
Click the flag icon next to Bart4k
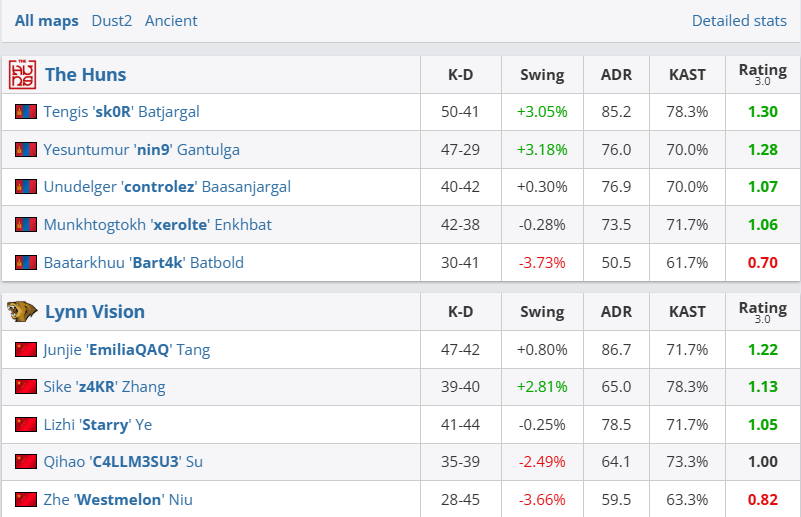point(26,263)
